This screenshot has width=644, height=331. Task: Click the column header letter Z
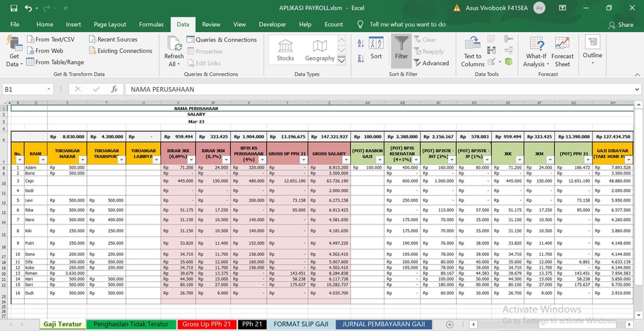pos(329,103)
